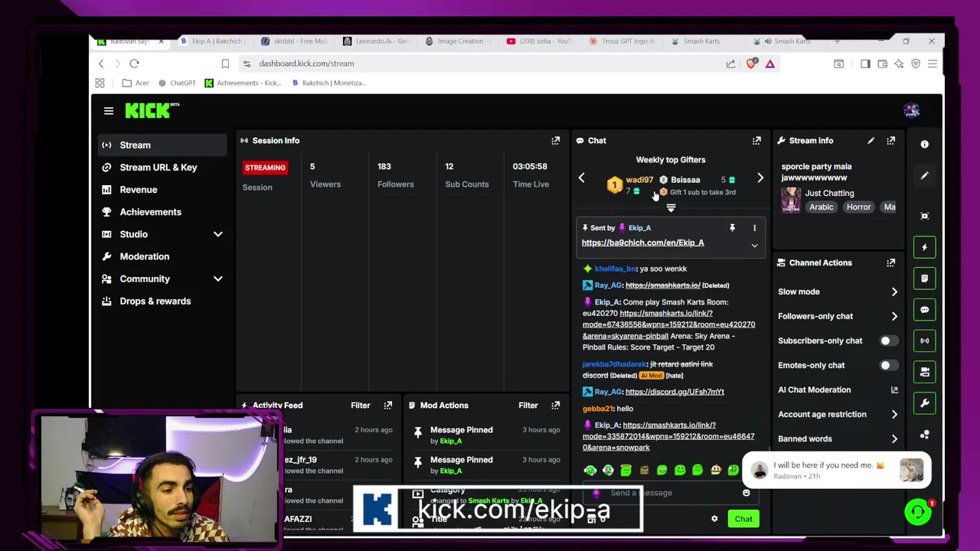This screenshot has width=980, height=551.
Task: Click inside Send a message field
Action: pyautogui.click(x=671, y=493)
